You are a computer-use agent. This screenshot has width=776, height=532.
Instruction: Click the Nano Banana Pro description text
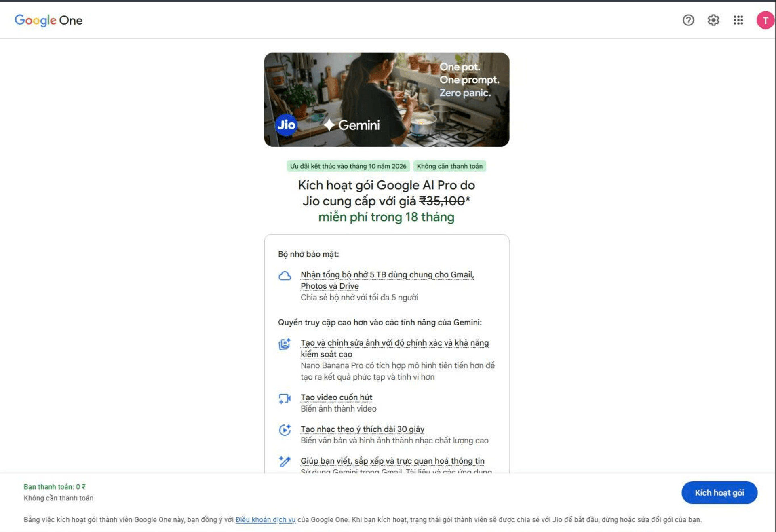pyautogui.click(x=398, y=371)
